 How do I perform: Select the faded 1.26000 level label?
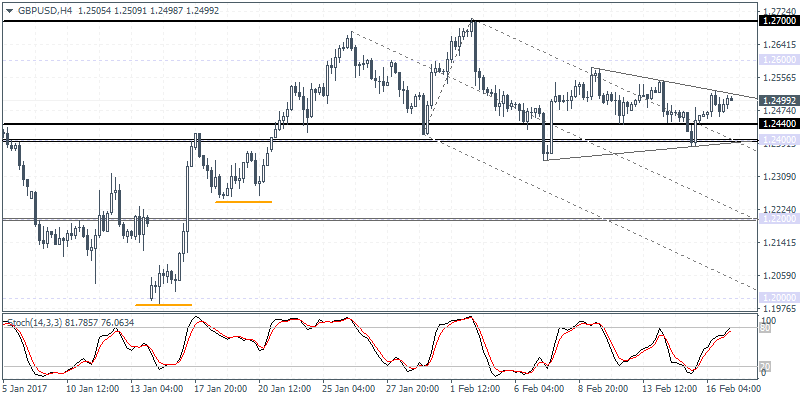pyautogui.click(x=776, y=60)
